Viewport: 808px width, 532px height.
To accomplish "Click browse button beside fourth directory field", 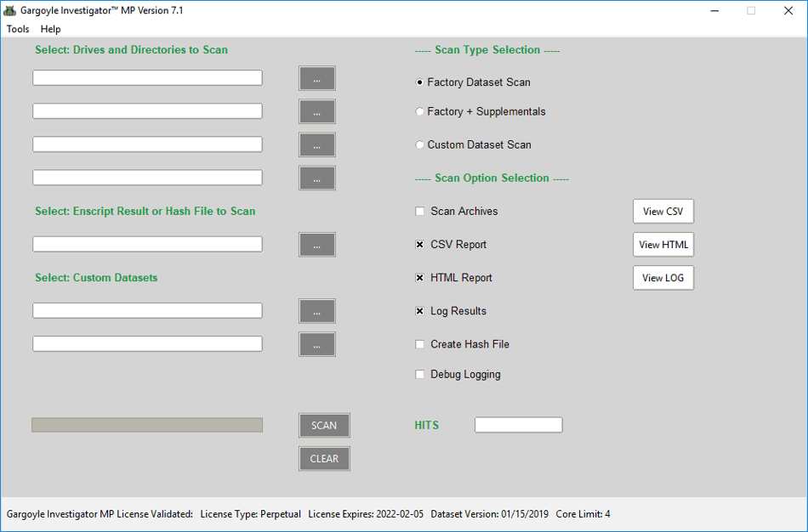I will click(x=317, y=178).
